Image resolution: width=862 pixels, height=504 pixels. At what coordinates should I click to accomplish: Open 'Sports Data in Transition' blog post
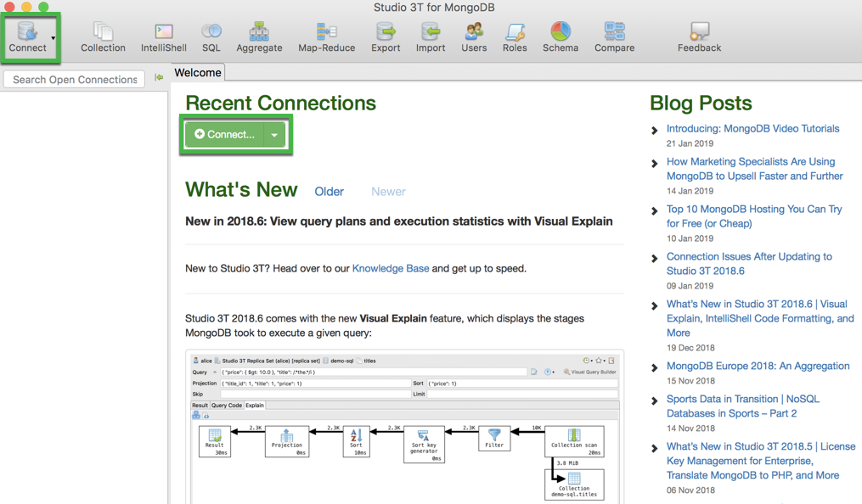click(743, 406)
